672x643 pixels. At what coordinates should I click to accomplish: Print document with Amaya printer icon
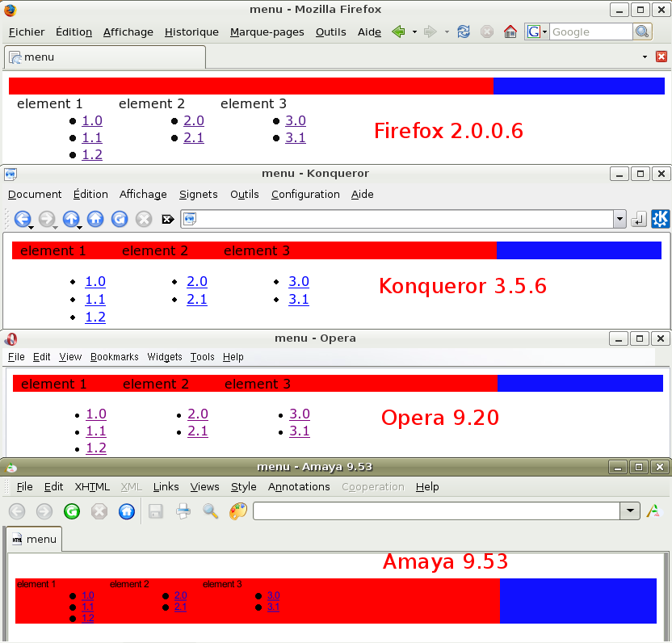[x=183, y=511]
